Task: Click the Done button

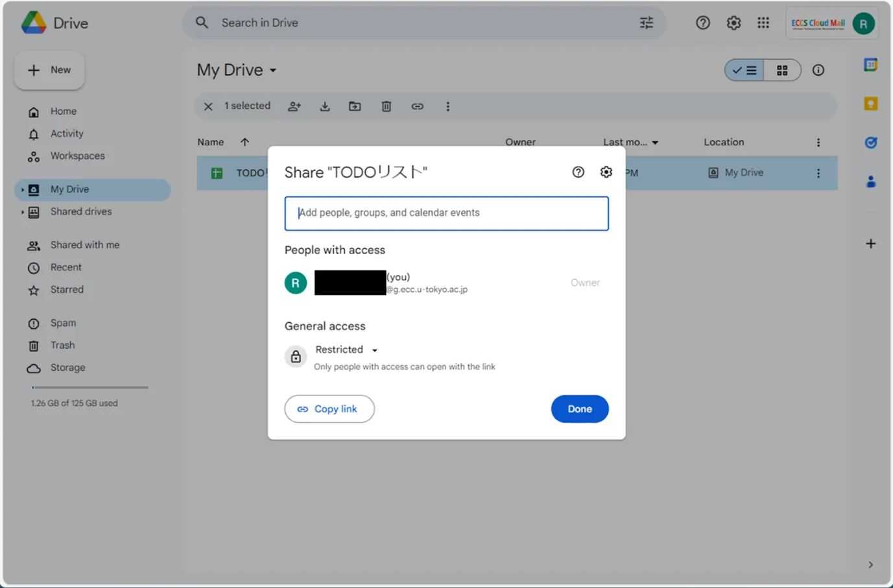Action: pyautogui.click(x=580, y=409)
